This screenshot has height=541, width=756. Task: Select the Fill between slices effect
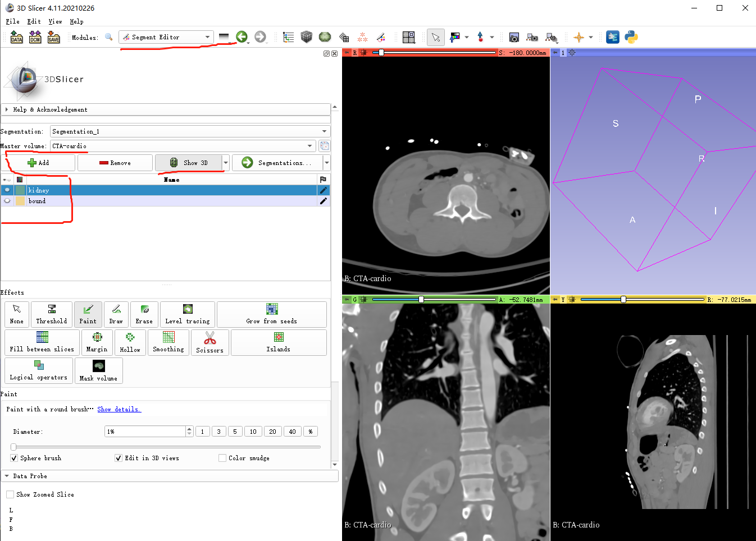[x=42, y=342]
